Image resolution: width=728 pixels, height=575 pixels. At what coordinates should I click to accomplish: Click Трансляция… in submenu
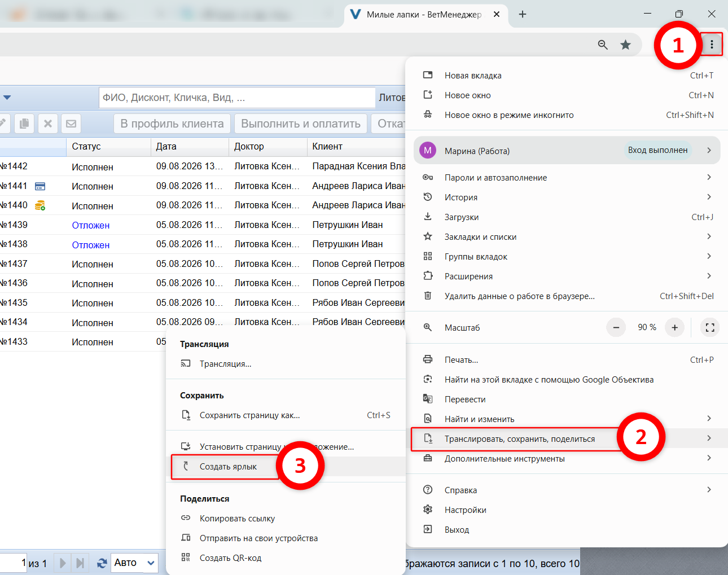click(286, 364)
